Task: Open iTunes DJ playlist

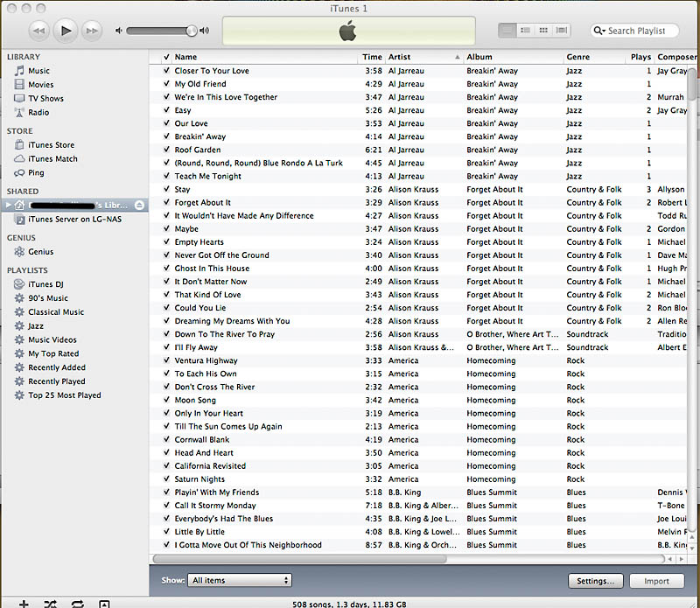Action: 45,284
